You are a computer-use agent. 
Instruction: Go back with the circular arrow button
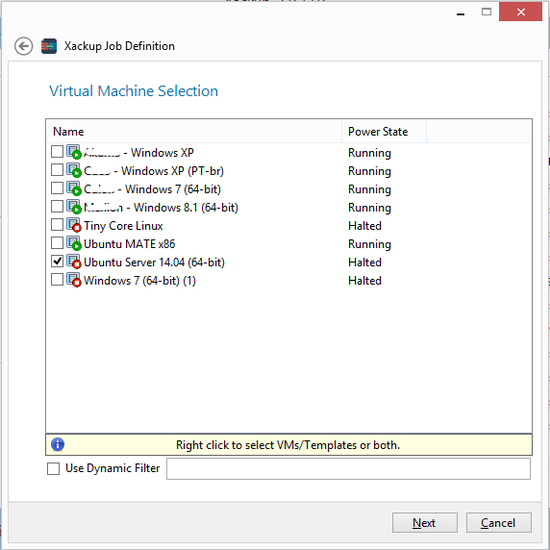(x=24, y=46)
